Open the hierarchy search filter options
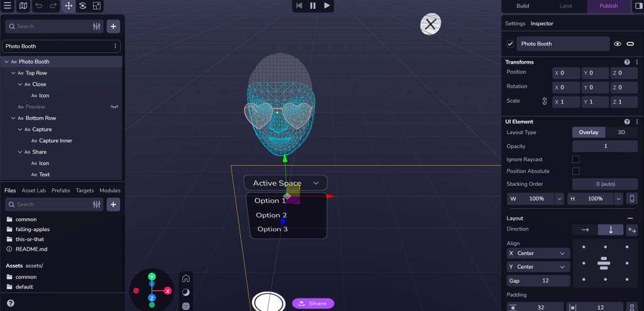The image size is (644, 311). click(x=97, y=26)
